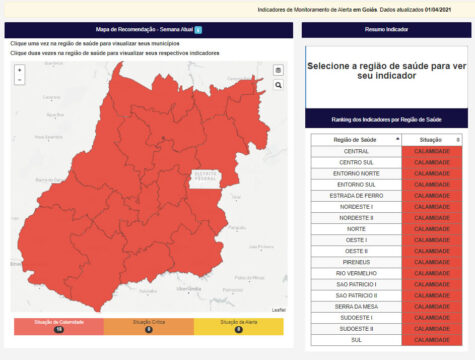Viewport: 475px width, 360px height.
Task: Select SUDOESTE II region row
Action: pyautogui.click(x=386, y=329)
